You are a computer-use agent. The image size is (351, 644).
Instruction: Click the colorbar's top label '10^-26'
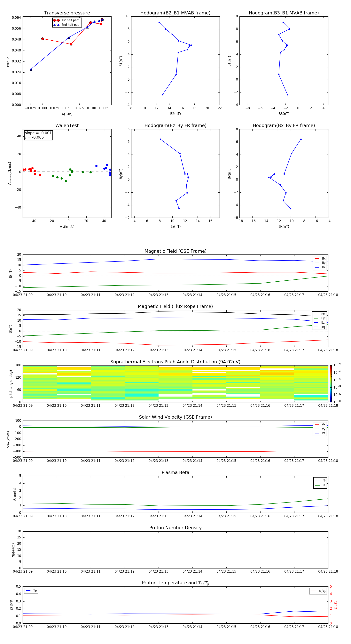click(337, 365)
